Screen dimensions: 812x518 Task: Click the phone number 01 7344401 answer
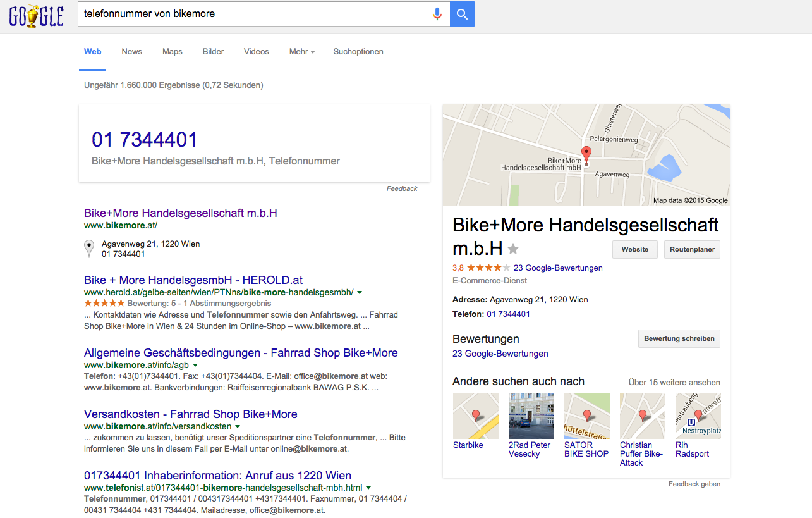pyautogui.click(x=145, y=140)
